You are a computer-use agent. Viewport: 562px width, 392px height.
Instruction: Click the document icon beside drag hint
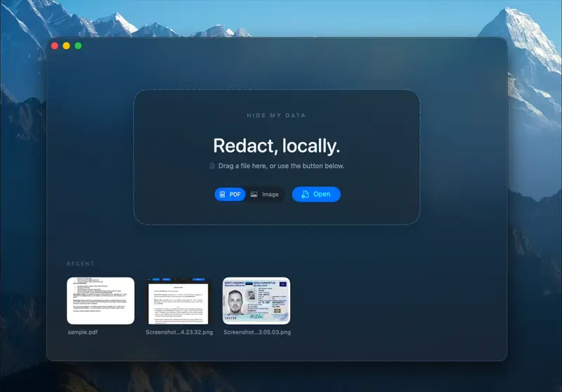click(x=212, y=166)
